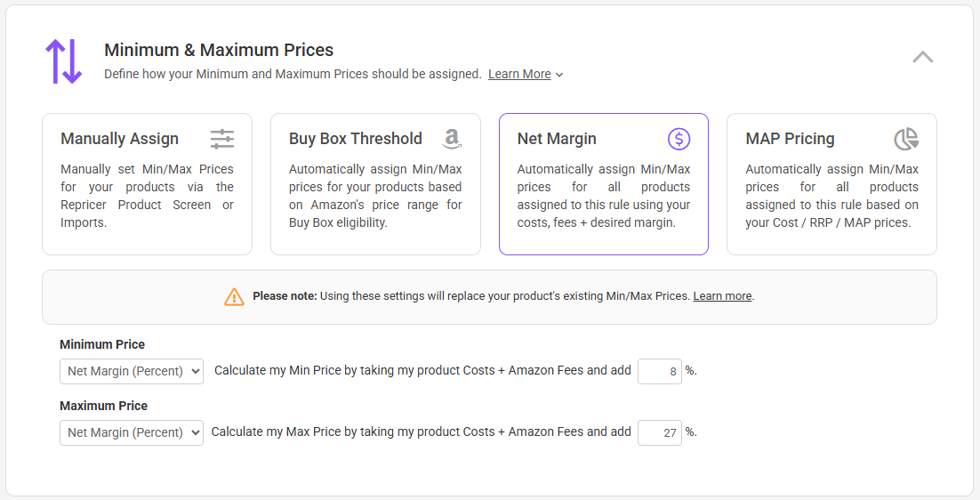Click the sliders icon on Manually Assign
Image resolution: width=980 pixels, height=500 pixels.
222,139
